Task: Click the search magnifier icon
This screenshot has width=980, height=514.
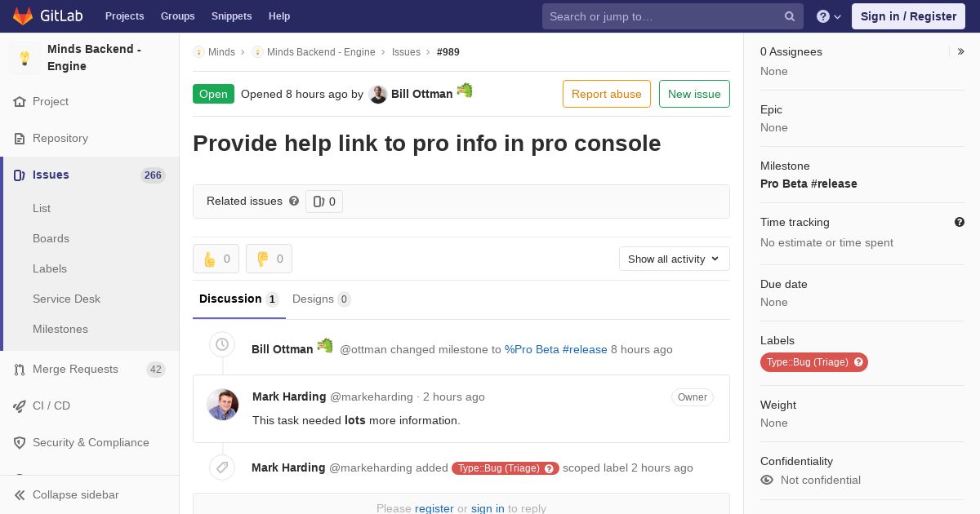Action: pyautogui.click(x=790, y=16)
